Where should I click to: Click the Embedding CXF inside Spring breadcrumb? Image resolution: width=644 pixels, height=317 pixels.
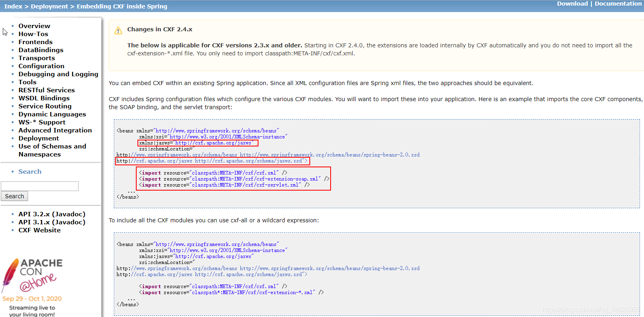(x=122, y=6)
